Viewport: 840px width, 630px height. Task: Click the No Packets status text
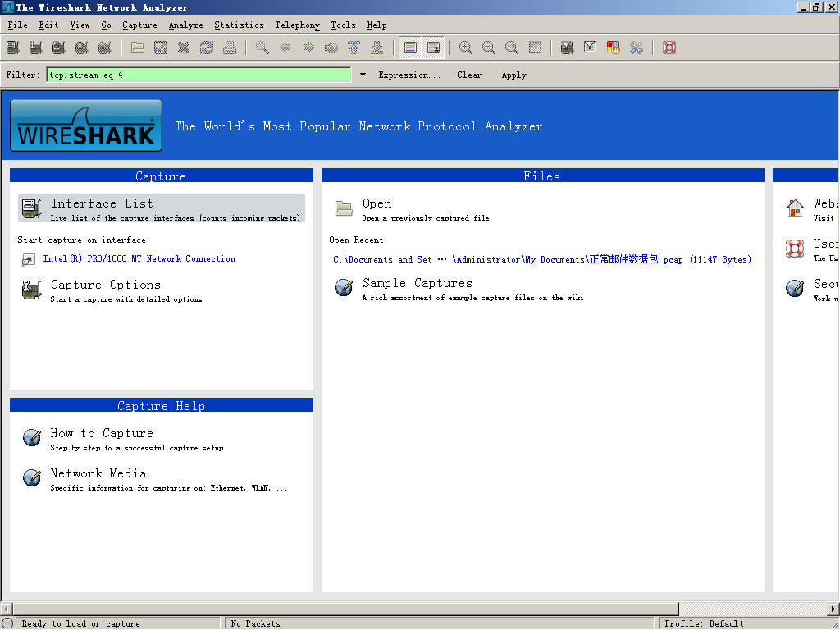point(256,623)
